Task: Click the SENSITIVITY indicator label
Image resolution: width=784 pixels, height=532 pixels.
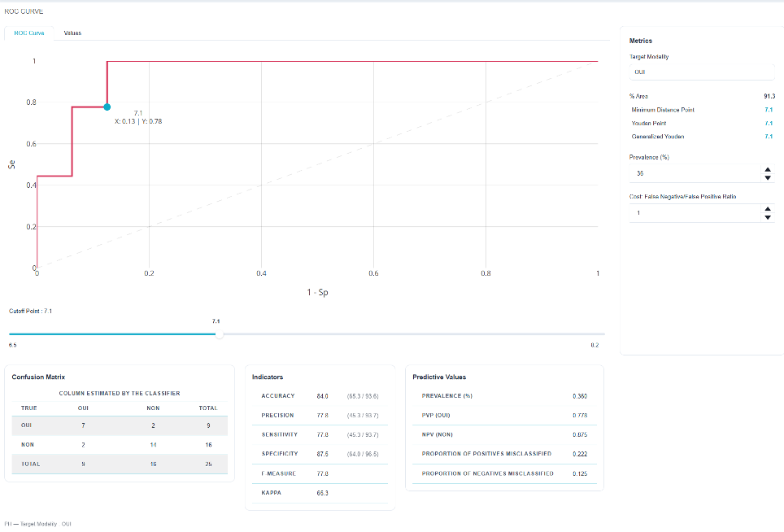Action: click(x=280, y=435)
